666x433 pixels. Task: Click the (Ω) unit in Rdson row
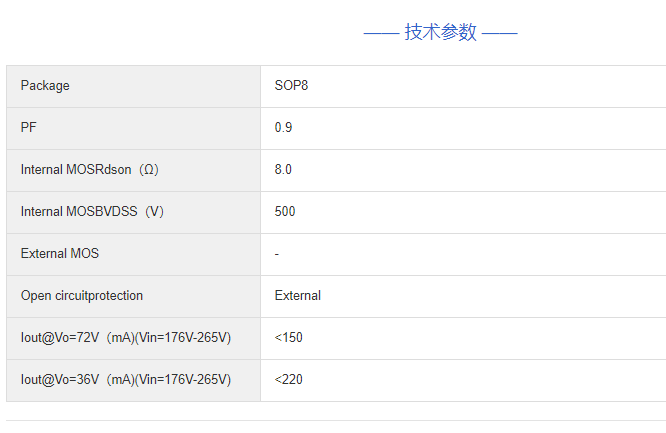pyautogui.click(x=147, y=170)
